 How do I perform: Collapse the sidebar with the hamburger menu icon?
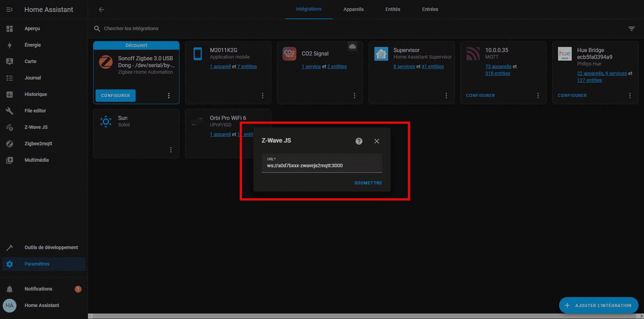pos(10,10)
